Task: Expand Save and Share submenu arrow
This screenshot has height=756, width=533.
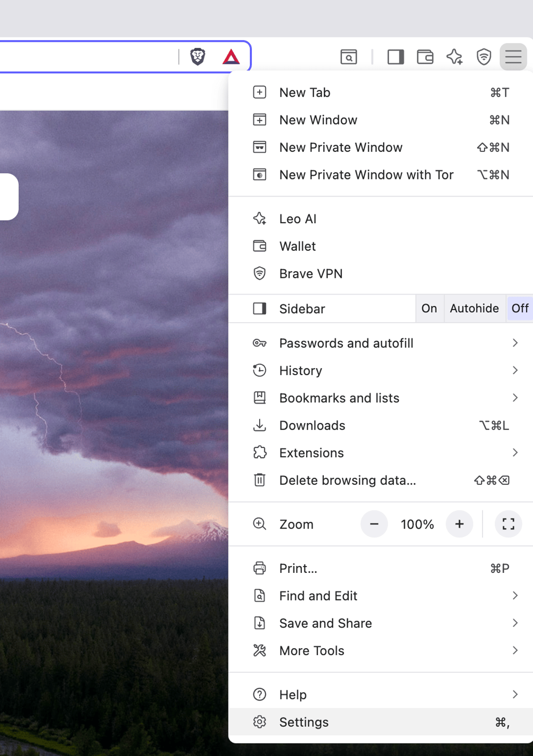Action: (x=515, y=623)
